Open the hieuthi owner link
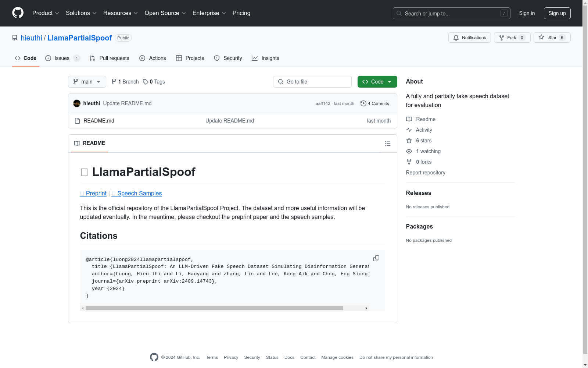The width and height of the screenshot is (588, 368). pyautogui.click(x=31, y=38)
